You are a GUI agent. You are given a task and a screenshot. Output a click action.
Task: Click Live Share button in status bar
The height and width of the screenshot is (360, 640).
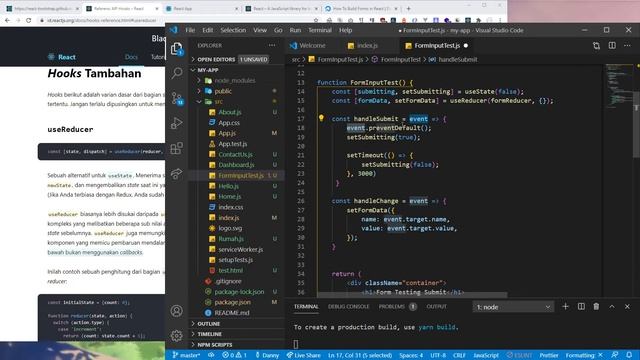point(303,355)
